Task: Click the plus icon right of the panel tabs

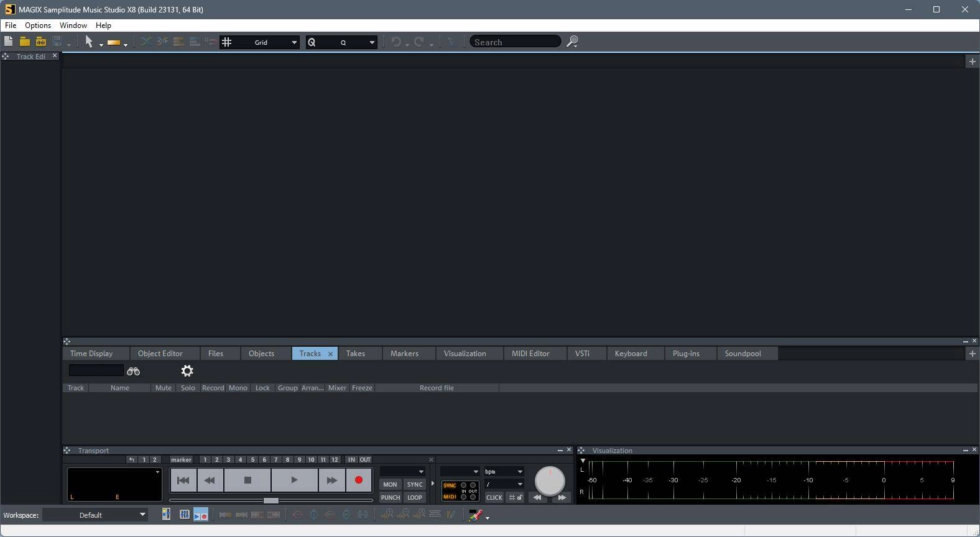Action: coord(972,354)
